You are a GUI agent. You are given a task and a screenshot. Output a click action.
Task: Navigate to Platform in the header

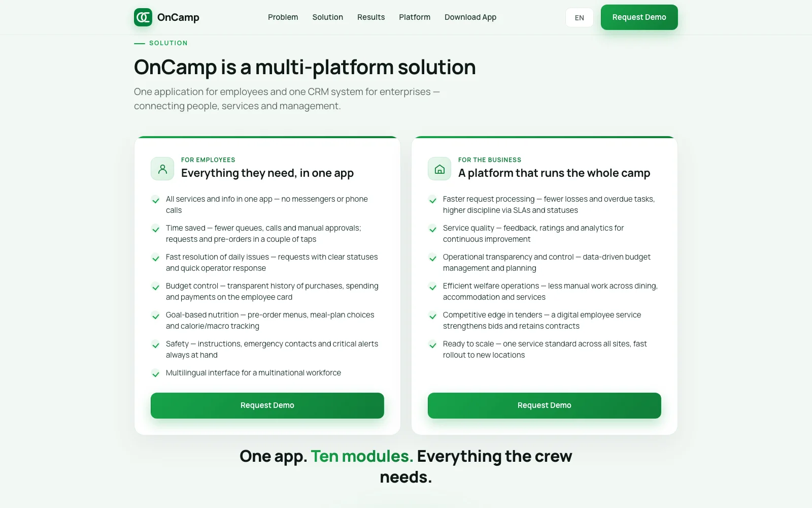[x=415, y=17]
